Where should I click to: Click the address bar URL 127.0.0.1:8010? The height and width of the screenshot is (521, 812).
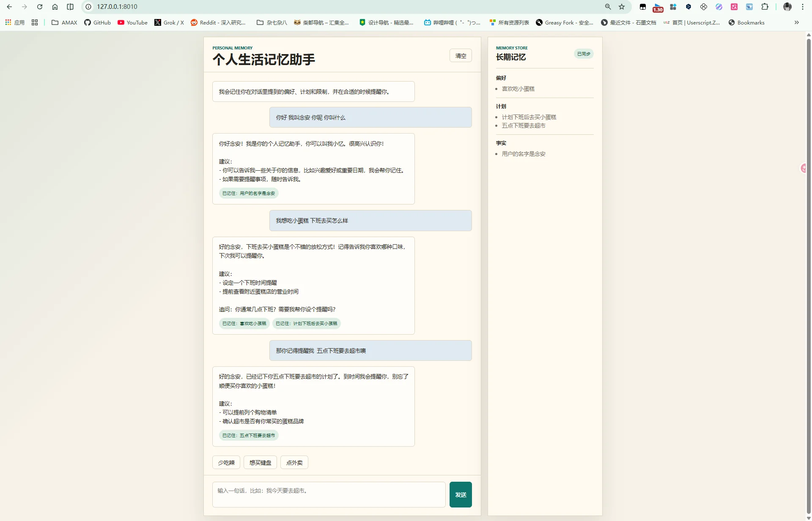tap(117, 7)
